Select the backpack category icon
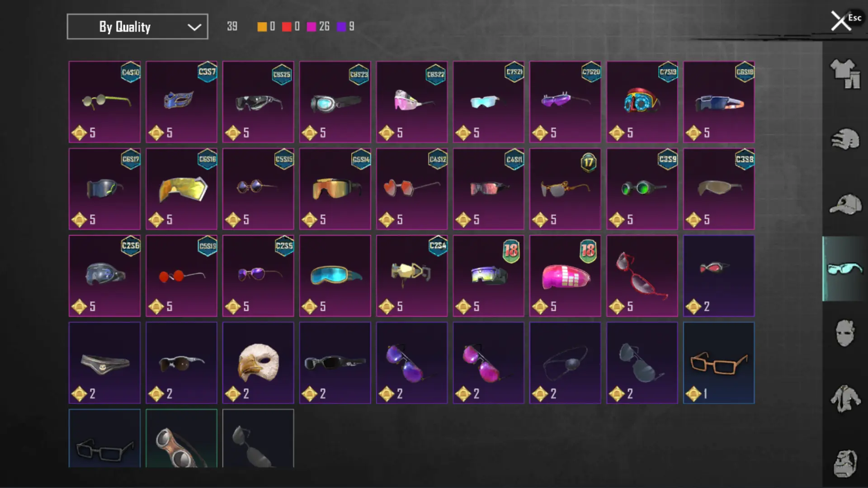 [845, 463]
